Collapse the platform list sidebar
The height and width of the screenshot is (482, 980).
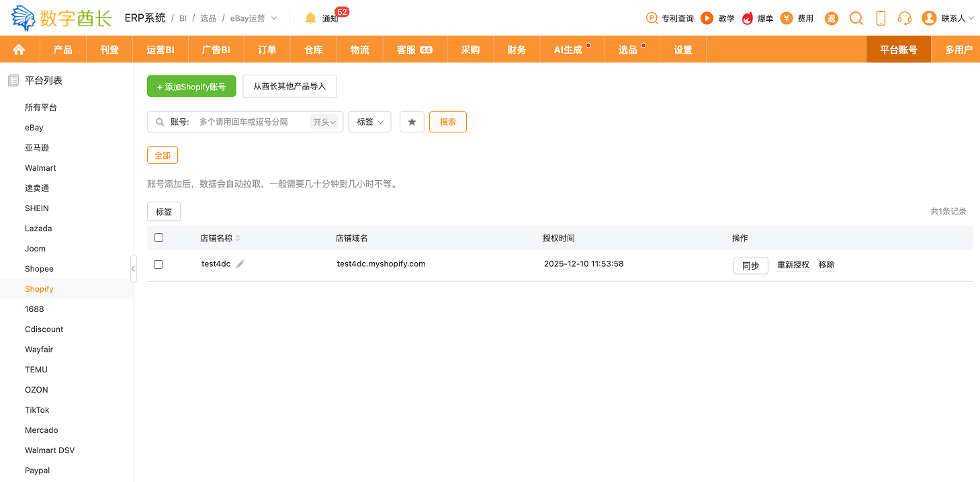coord(133,269)
